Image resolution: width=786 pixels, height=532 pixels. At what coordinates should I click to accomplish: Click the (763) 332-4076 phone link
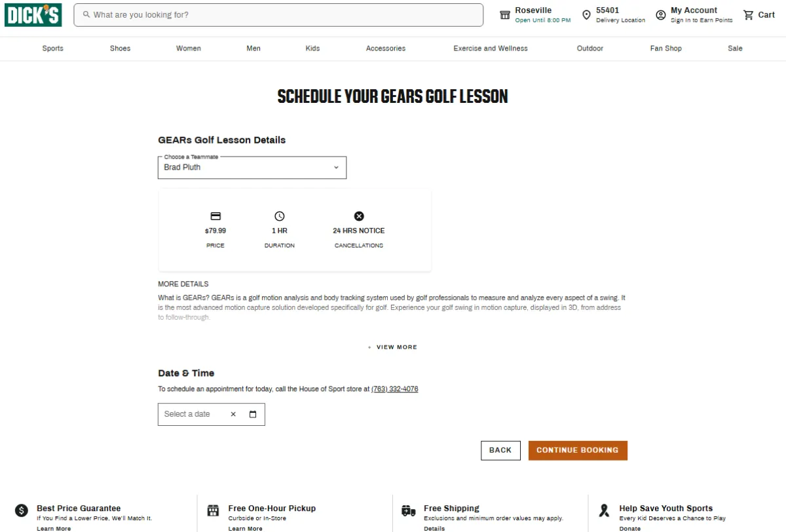395,389
